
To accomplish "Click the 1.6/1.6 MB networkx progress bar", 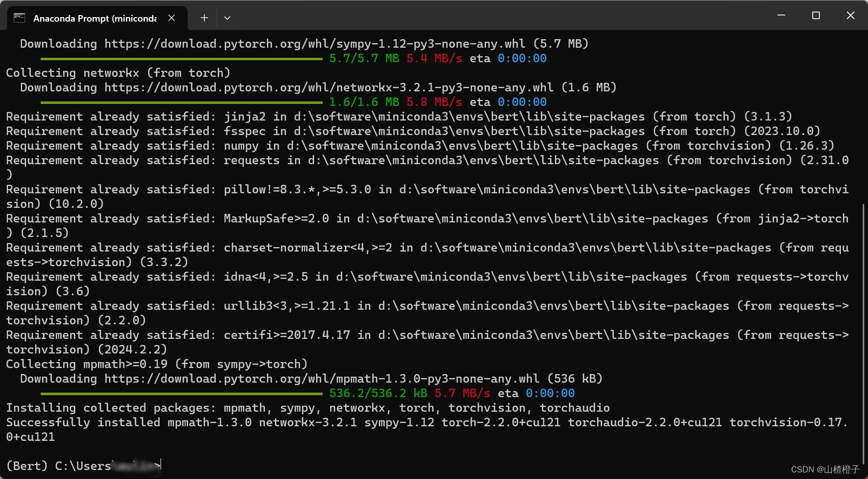I will [181, 102].
